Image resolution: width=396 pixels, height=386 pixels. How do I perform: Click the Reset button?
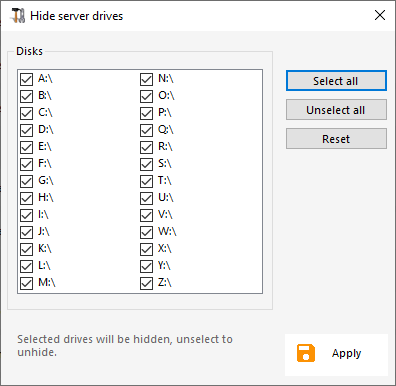(x=336, y=139)
